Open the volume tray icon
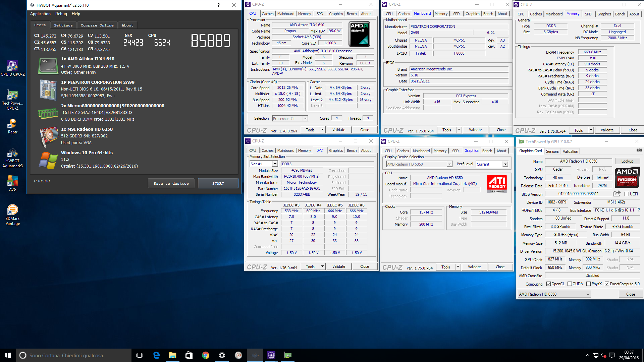Viewport: 644px width, 362px height. pyautogui.click(x=603, y=355)
